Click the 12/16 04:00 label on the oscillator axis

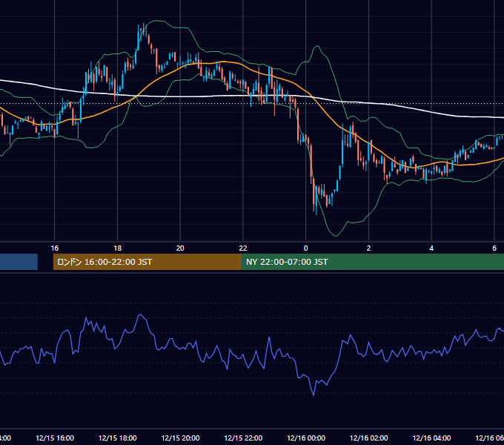[431, 438]
